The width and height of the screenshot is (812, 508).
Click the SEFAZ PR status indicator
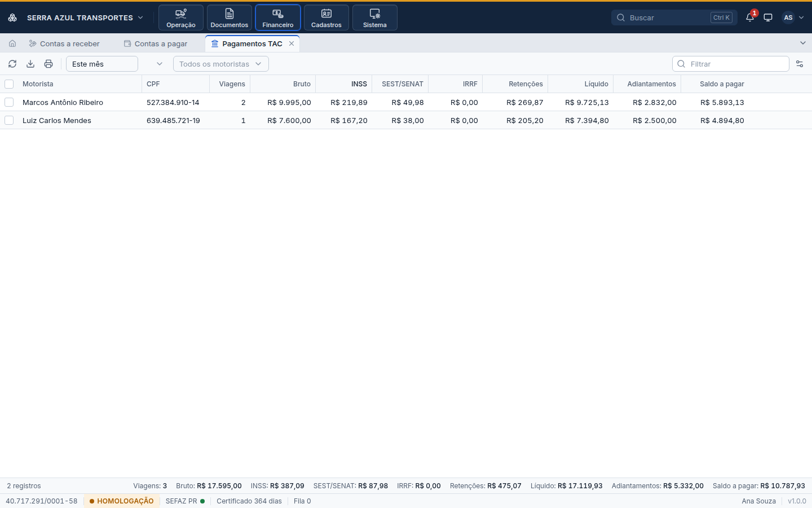tap(185, 501)
